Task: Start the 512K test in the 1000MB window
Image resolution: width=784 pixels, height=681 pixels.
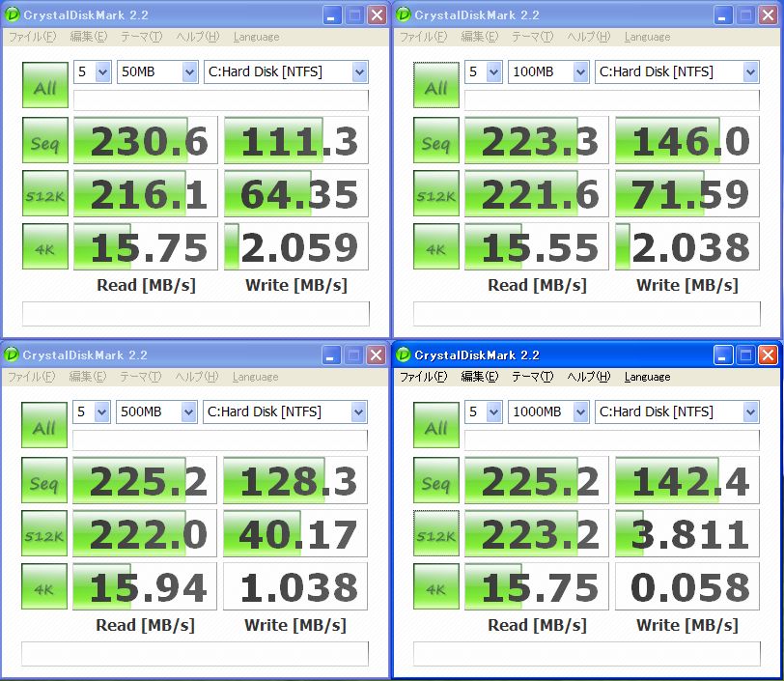Action: pos(436,533)
